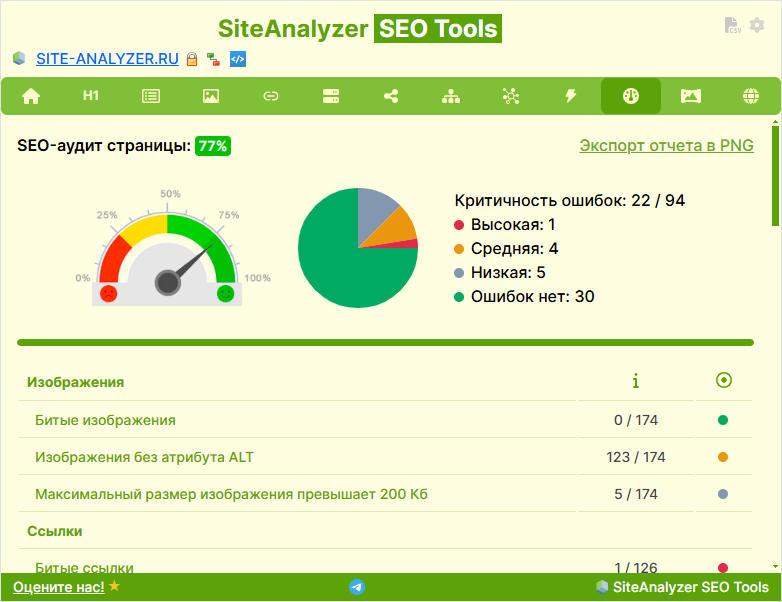This screenshot has height=602, width=782.
Task: Click the Оцените нас! link
Action: point(59,587)
